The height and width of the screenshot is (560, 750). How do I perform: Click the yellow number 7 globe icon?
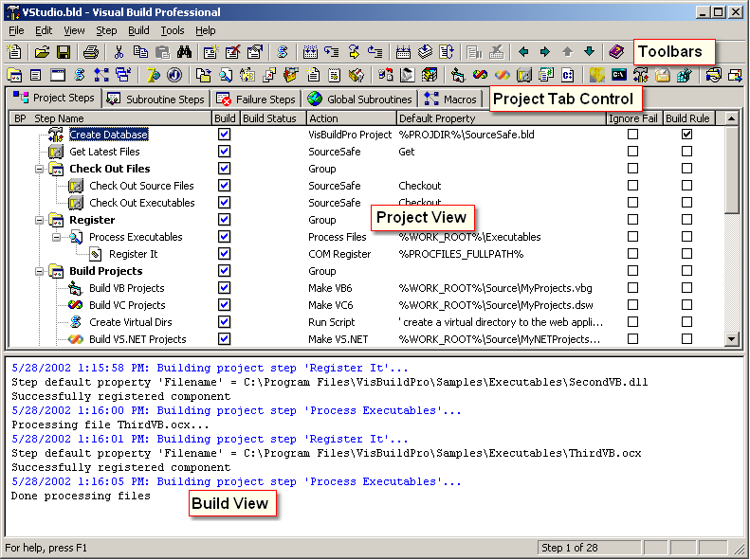[153, 75]
